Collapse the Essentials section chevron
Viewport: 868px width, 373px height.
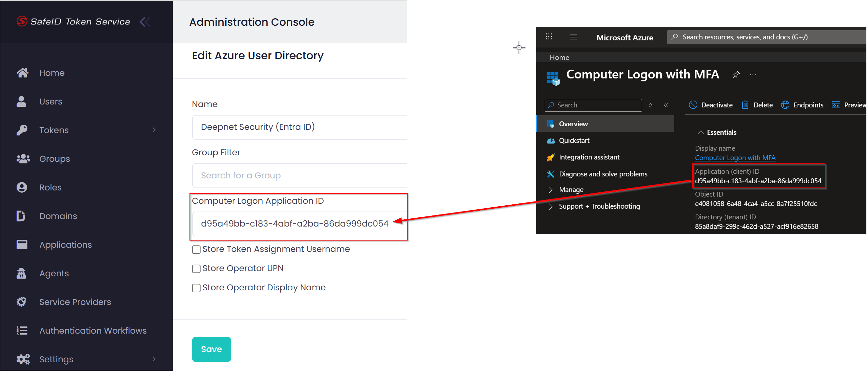point(701,132)
